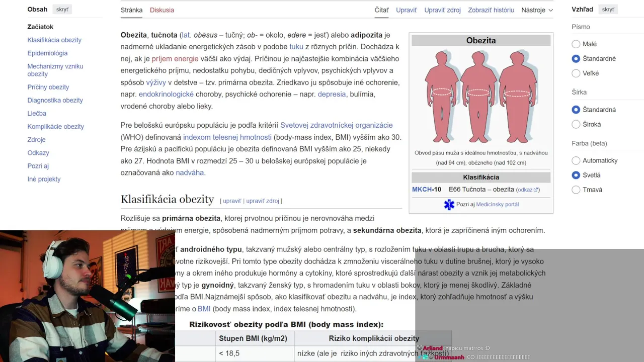Open the tuku article link
Screen dimensions: 644x362
[x=296, y=47]
